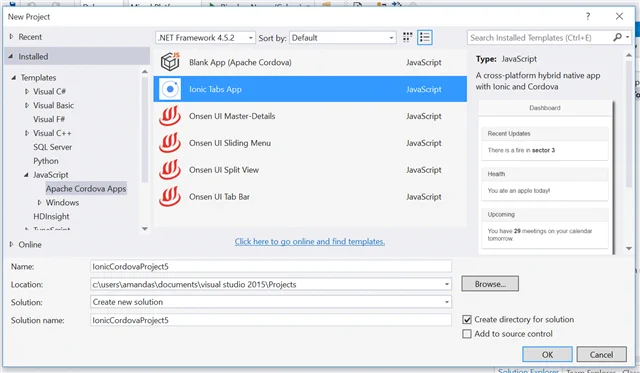The width and height of the screenshot is (640, 373).
Task: Select Python templates
Action: point(46,161)
